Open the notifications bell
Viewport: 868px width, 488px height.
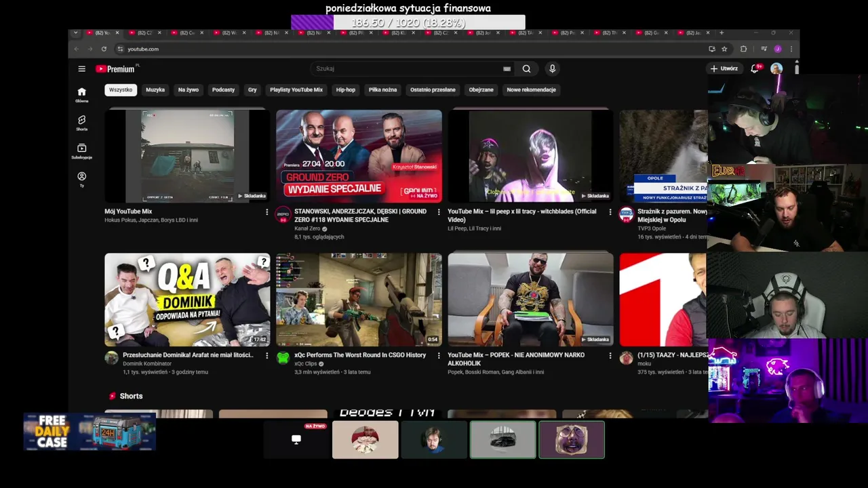pyautogui.click(x=755, y=68)
